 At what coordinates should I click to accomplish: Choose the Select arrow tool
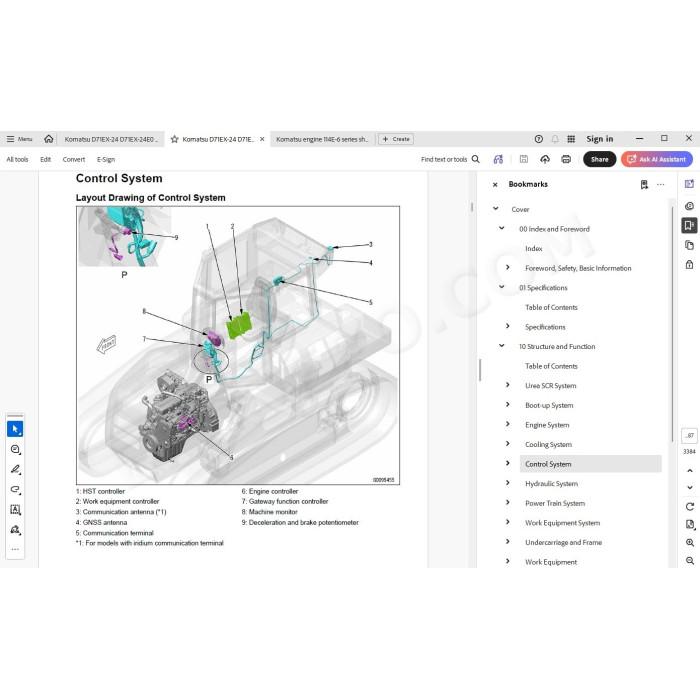[15, 429]
